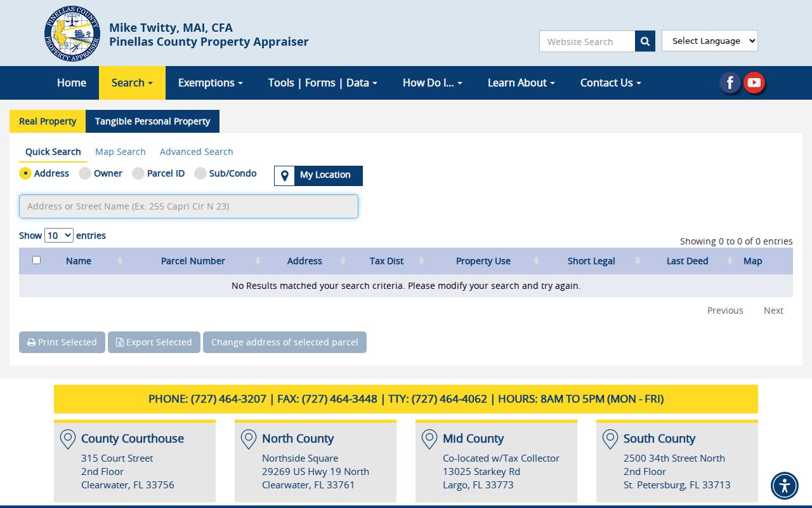Sort results by Property Use column arrows
The image size is (812, 508).
(536, 261)
